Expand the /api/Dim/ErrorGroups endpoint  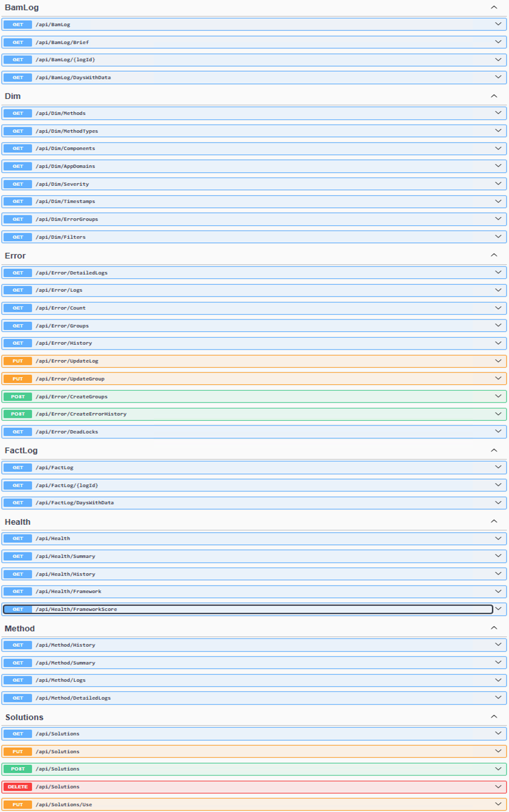(254, 219)
